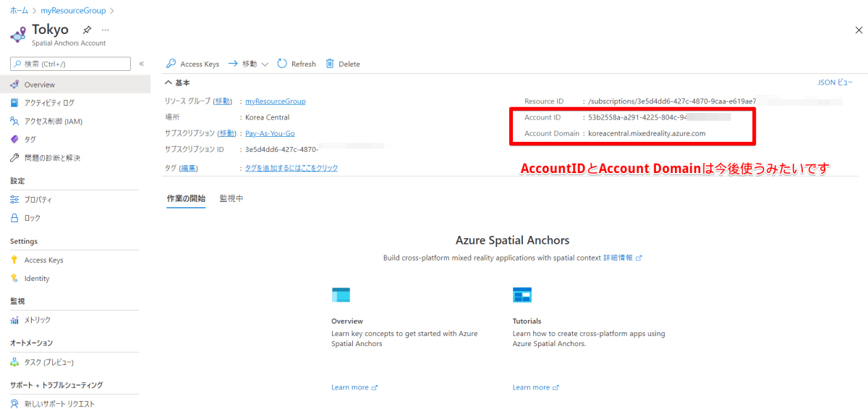Collapse the left menu with double chevron
868x409 pixels.
141,64
